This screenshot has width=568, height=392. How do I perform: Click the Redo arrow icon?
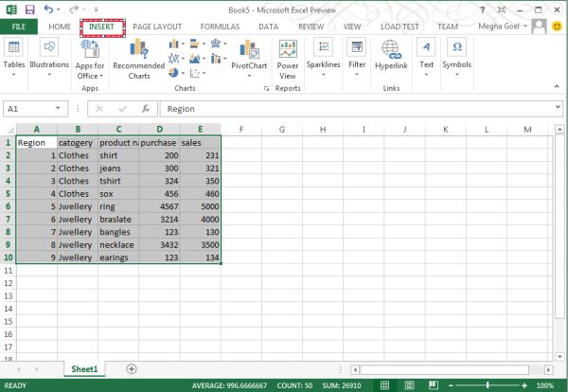click(74, 9)
